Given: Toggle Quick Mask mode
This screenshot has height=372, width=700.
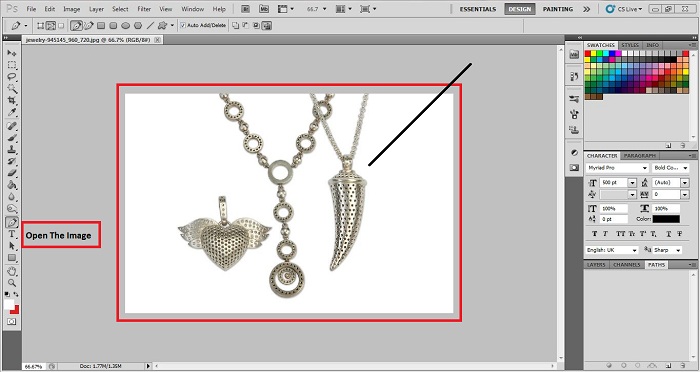Looking at the screenshot, I should tap(11, 322).
